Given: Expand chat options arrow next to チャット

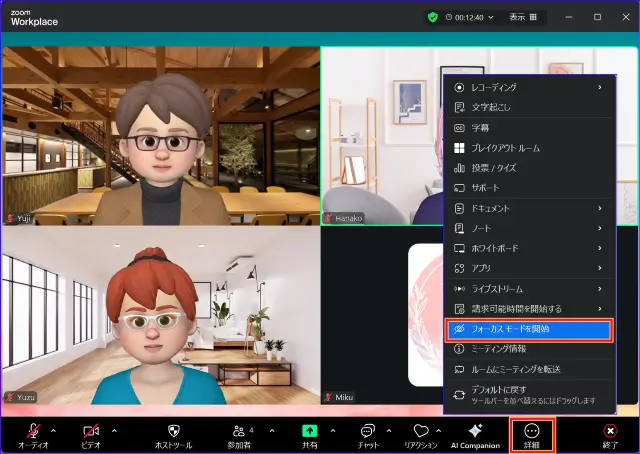Looking at the screenshot, I should click(389, 431).
